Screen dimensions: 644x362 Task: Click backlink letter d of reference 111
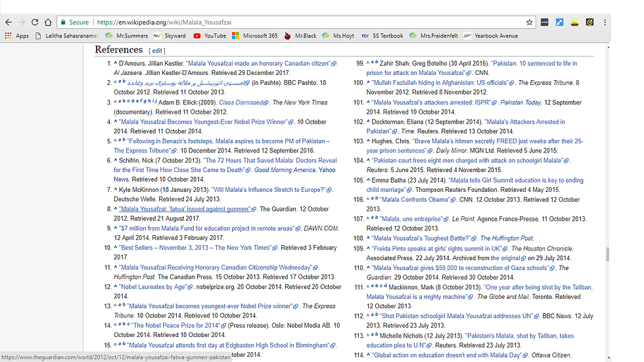point(385,286)
